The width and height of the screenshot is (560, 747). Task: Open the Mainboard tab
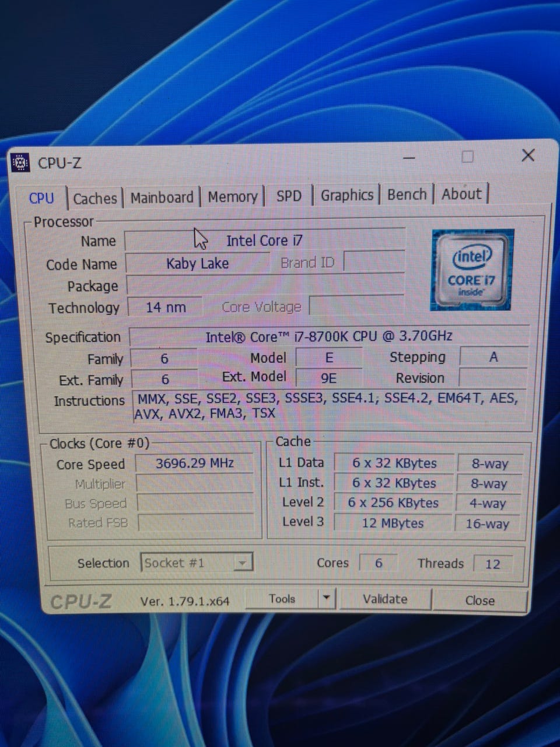[x=162, y=198]
